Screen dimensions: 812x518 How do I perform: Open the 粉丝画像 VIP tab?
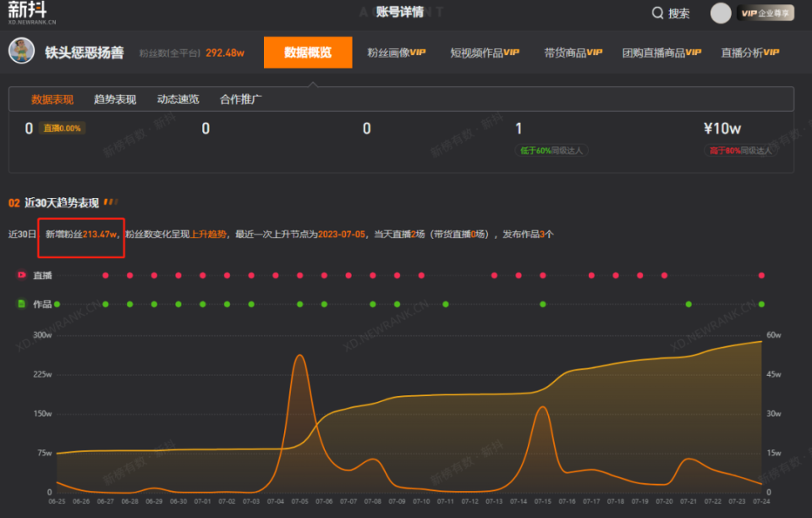[x=396, y=52]
